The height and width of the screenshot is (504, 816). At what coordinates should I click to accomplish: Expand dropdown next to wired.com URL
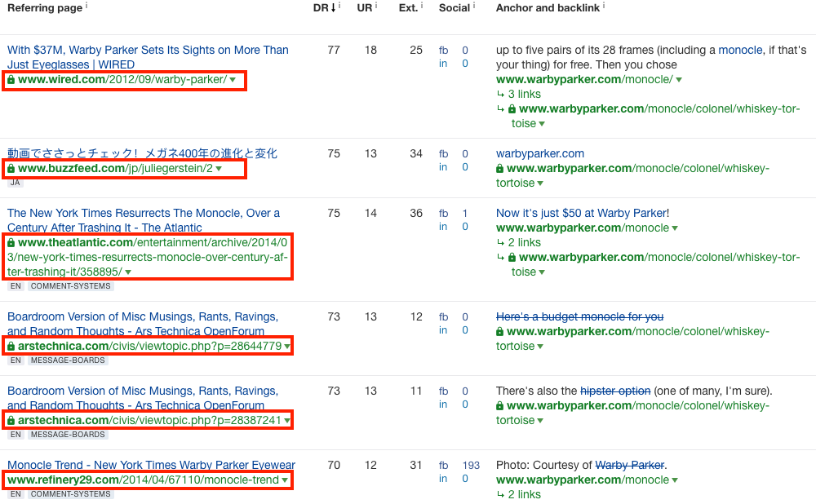233,80
